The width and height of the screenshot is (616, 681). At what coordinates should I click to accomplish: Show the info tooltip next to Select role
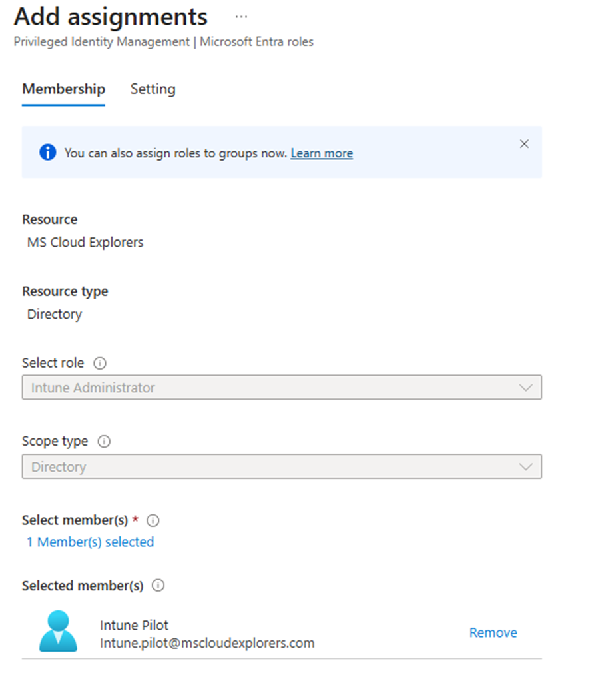tap(100, 364)
